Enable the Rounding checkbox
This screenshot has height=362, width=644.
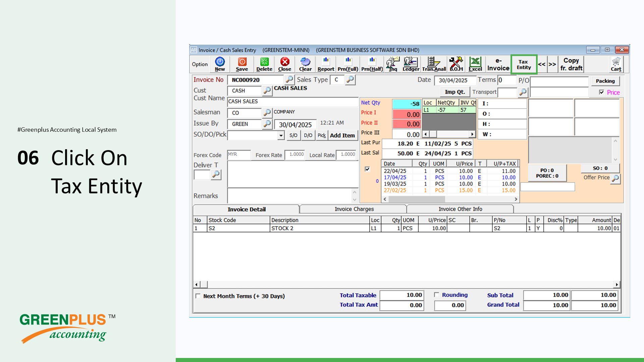pyautogui.click(x=436, y=295)
